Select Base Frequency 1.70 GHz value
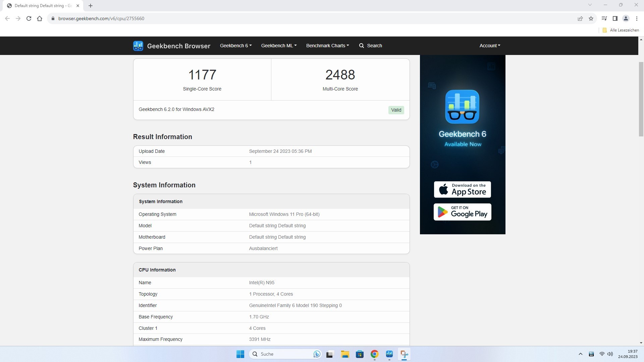The image size is (644, 362). point(259,317)
